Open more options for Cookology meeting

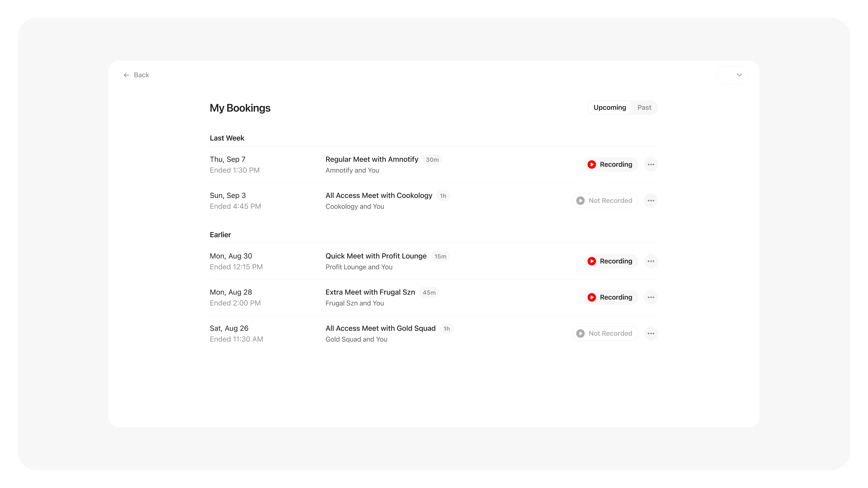(x=651, y=201)
